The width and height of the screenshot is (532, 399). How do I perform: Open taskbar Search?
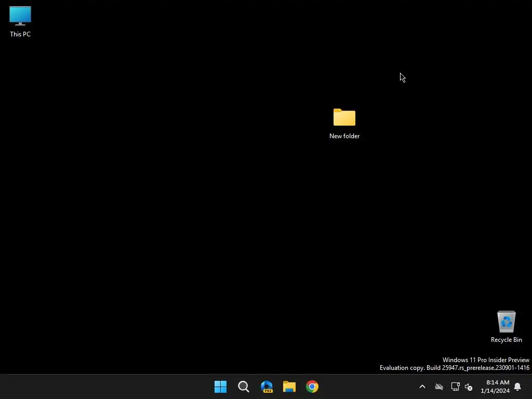[x=244, y=387]
